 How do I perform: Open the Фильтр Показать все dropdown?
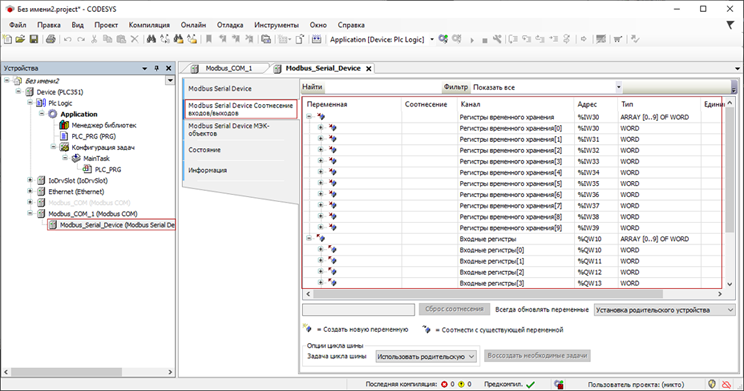click(618, 87)
